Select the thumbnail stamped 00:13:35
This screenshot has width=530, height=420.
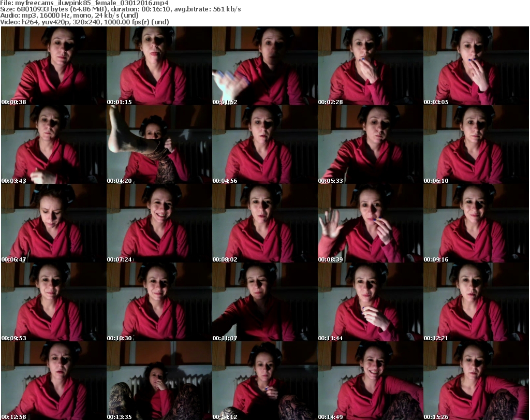point(159,381)
